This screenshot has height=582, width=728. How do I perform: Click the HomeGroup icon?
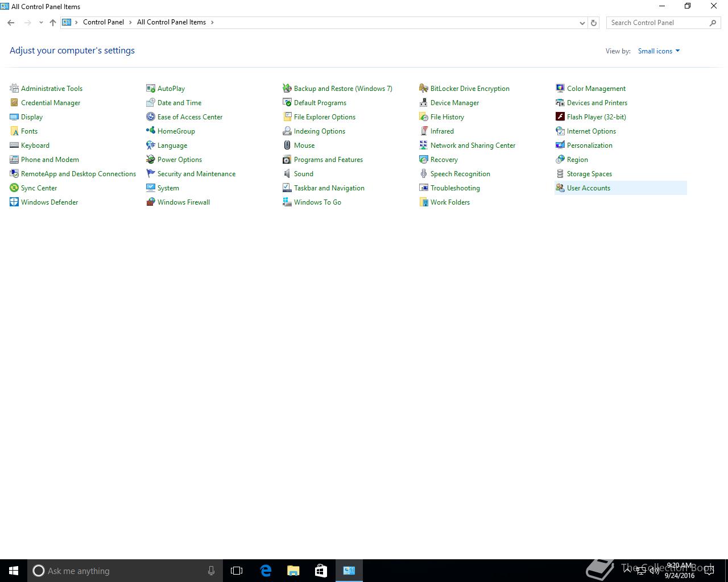click(x=151, y=131)
